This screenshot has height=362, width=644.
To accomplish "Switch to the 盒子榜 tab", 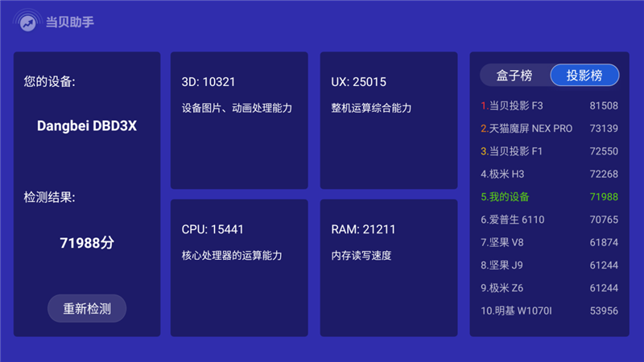I will coord(514,75).
